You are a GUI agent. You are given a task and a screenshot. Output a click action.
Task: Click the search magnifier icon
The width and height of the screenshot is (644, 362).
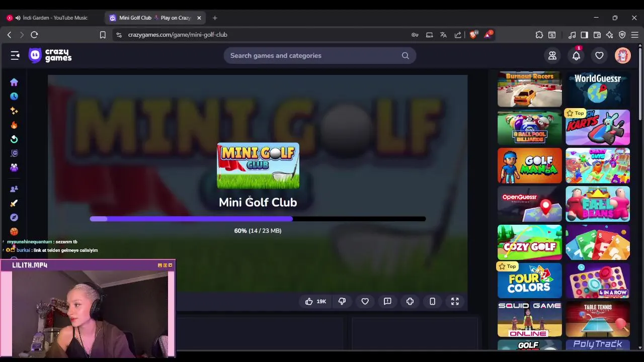point(406,55)
